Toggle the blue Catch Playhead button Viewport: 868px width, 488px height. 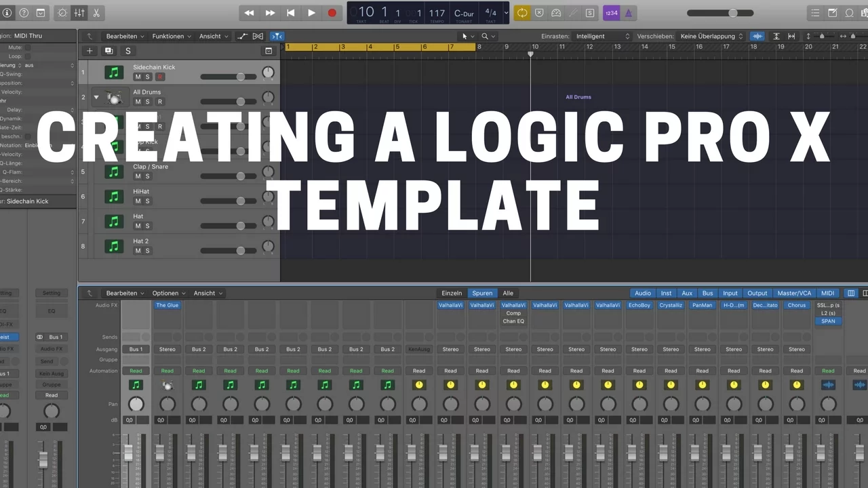(x=277, y=36)
